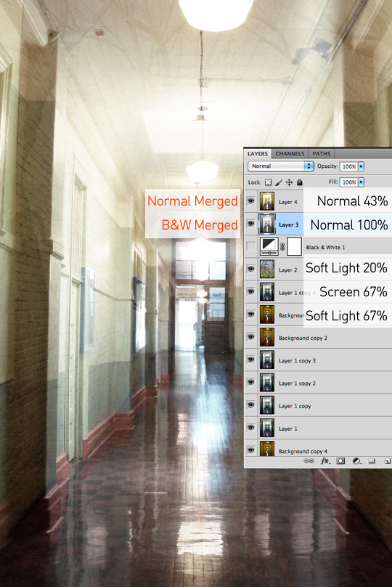This screenshot has height=587, width=392.
Task: Select the 'Layer 2' name
Action: (288, 270)
